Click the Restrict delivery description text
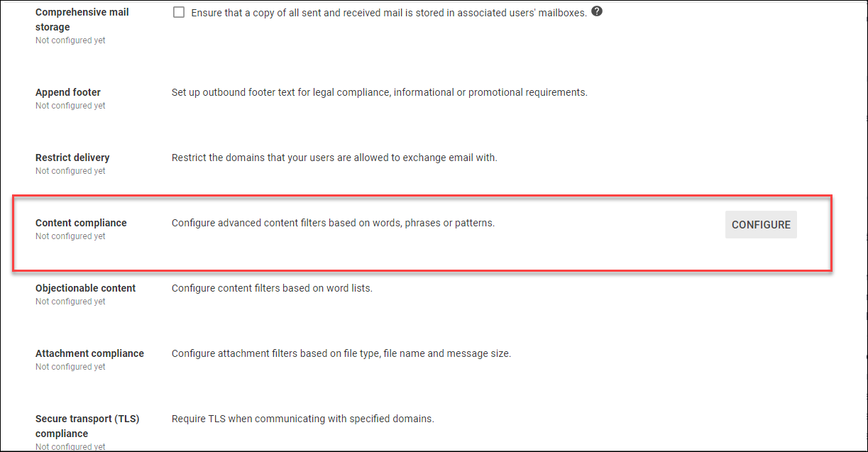This screenshot has width=868, height=452. [x=334, y=158]
